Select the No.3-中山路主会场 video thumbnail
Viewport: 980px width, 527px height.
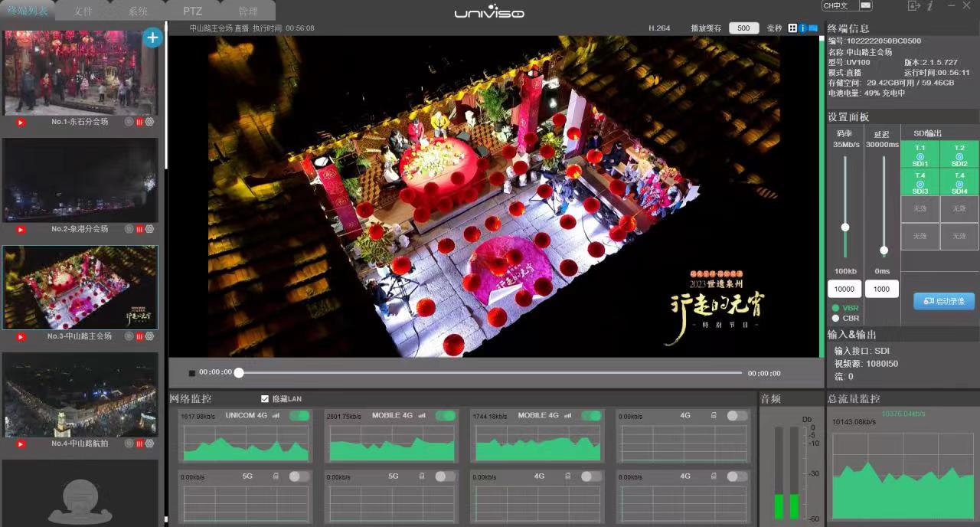[80, 288]
